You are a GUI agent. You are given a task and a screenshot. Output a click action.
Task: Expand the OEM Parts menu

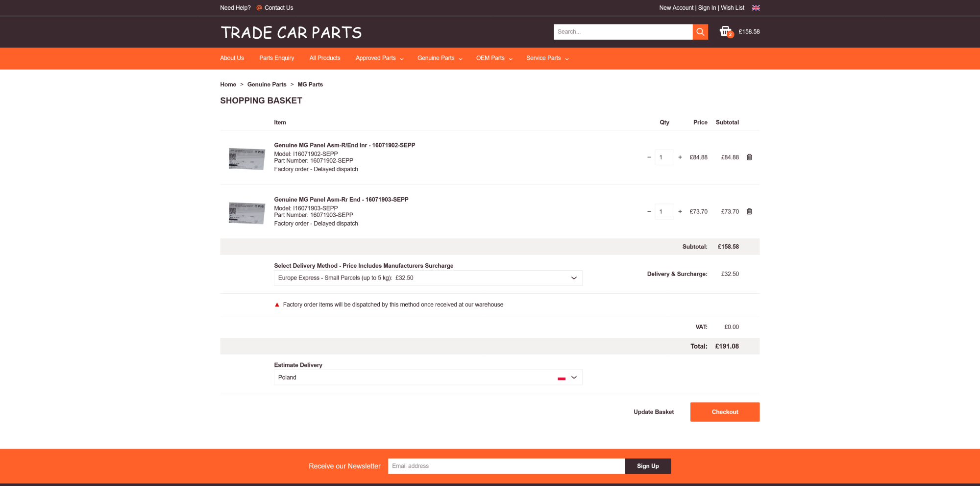[x=494, y=58]
